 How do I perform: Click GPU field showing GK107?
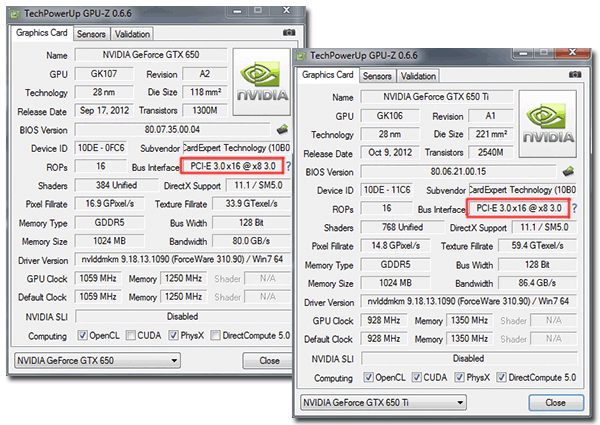(x=104, y=73)
